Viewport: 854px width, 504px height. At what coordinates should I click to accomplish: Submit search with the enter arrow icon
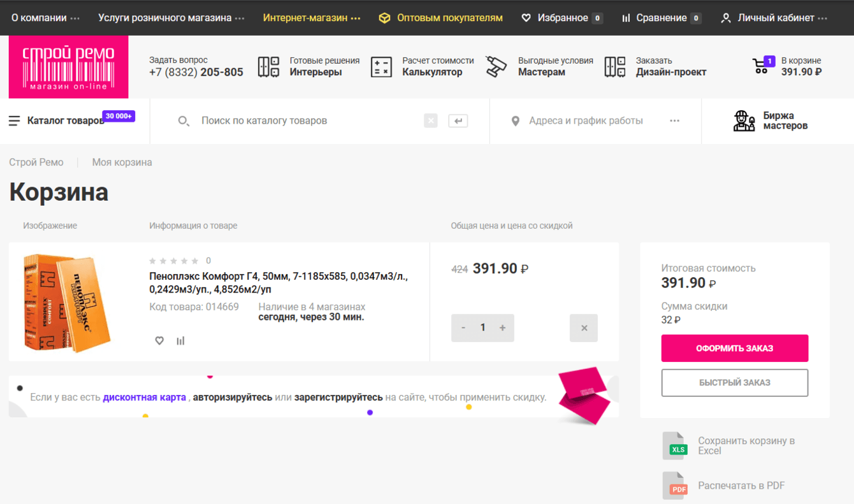click(458, 121)
